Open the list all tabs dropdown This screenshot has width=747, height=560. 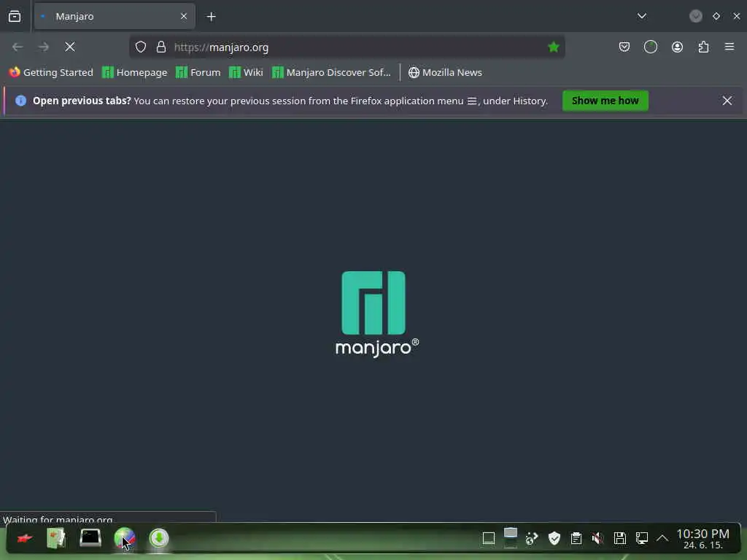[x=642, y=16]
